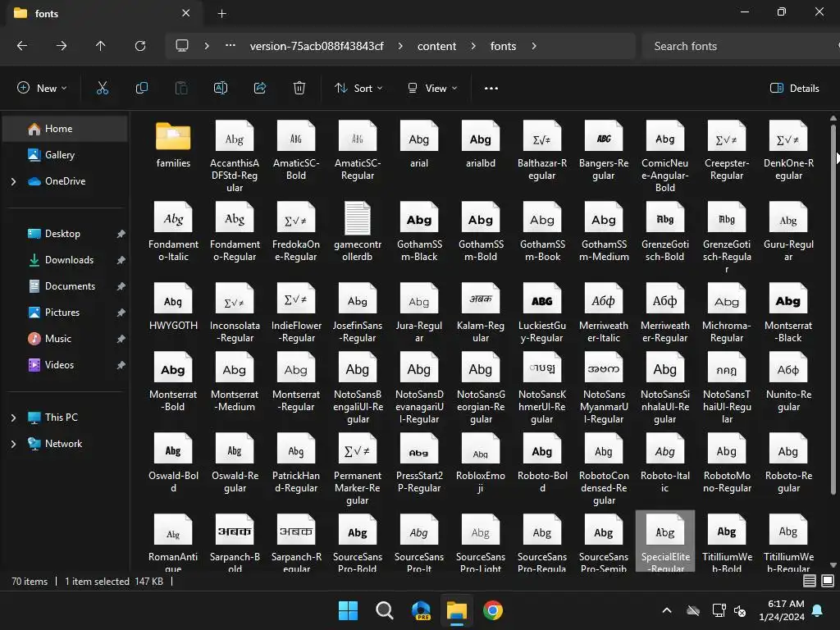Open Music in quick access
This screenshot has width=840, height=630.
(x=65, y=339)
